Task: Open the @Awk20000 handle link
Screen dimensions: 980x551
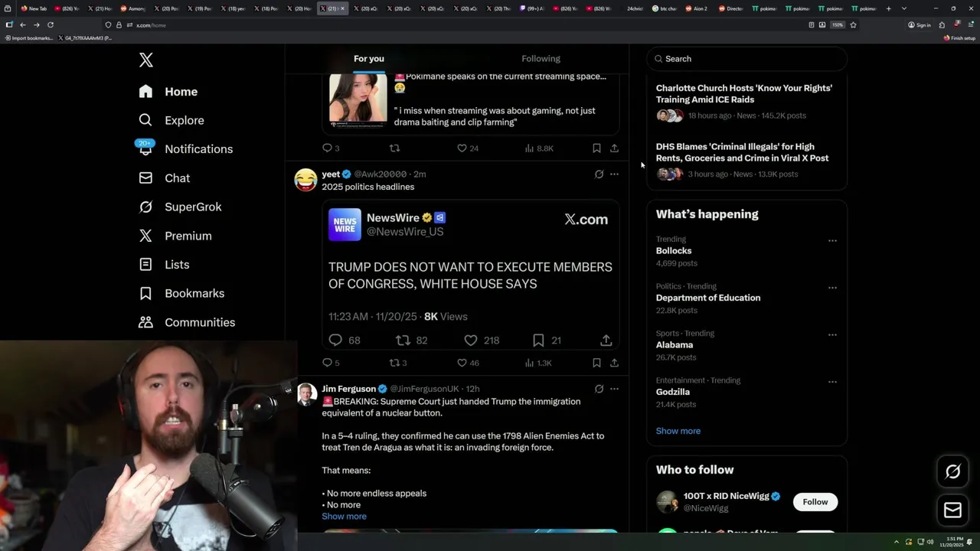Action: coord(381,174)
